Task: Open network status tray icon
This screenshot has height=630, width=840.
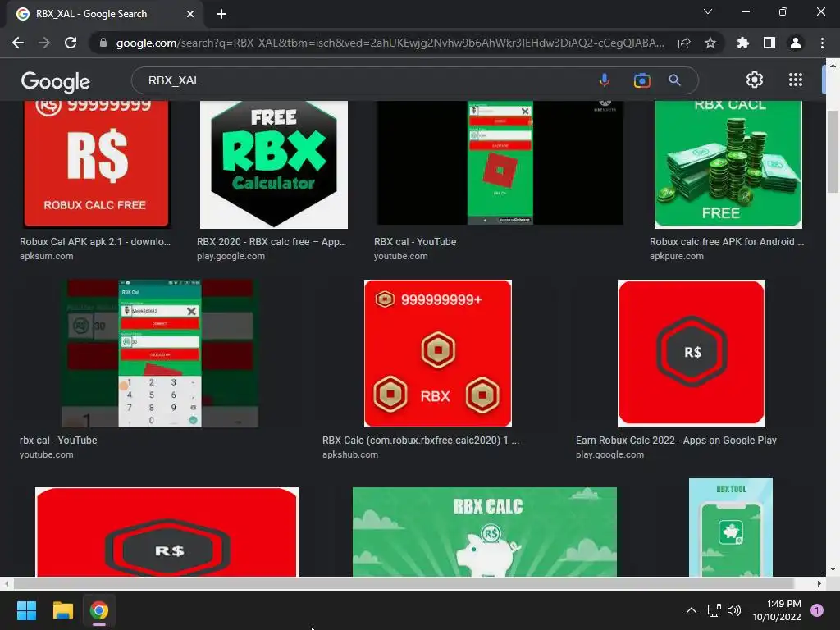Action: click(x=714, y=610)
